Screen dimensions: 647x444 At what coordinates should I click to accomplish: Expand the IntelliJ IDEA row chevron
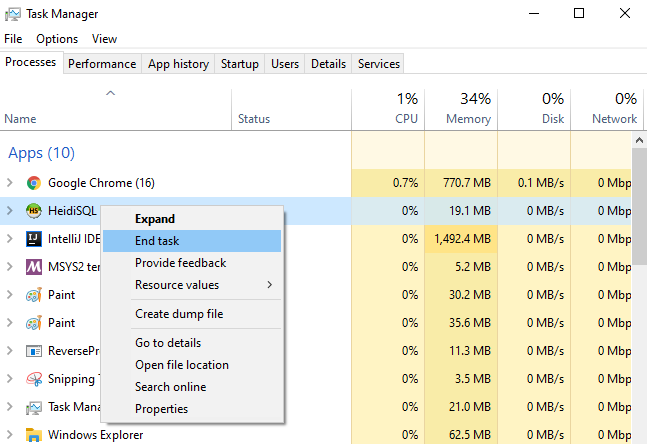tap(10, 239)
